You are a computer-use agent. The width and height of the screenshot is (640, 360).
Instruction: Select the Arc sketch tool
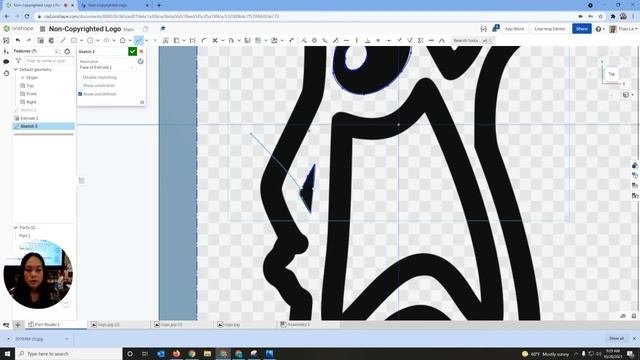click(x=106, y=40)
